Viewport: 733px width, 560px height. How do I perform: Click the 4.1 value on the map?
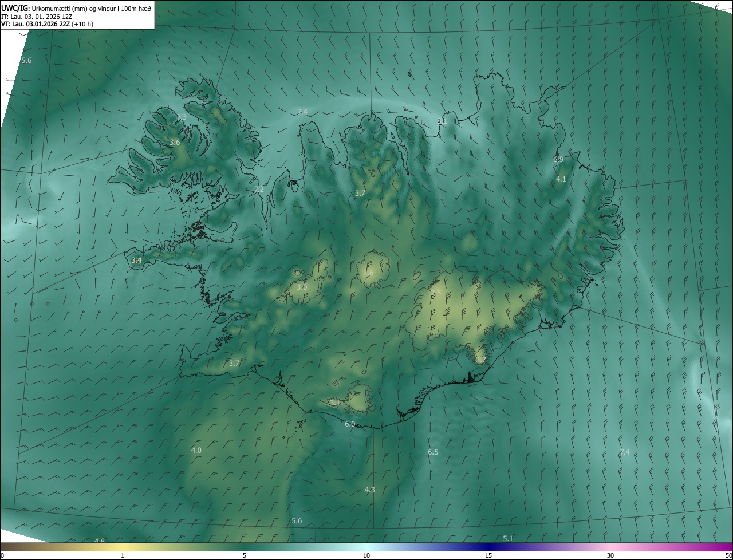pos(561,179)
